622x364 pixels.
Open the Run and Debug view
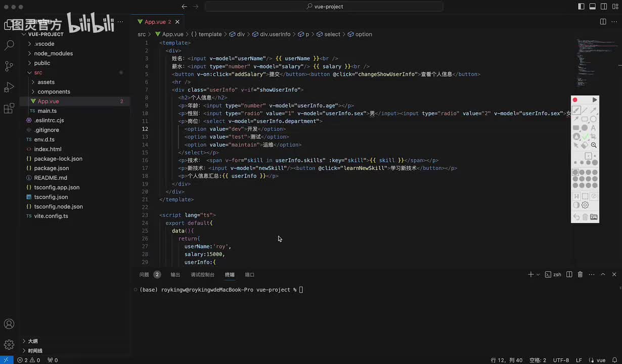(x=9, y=87)
